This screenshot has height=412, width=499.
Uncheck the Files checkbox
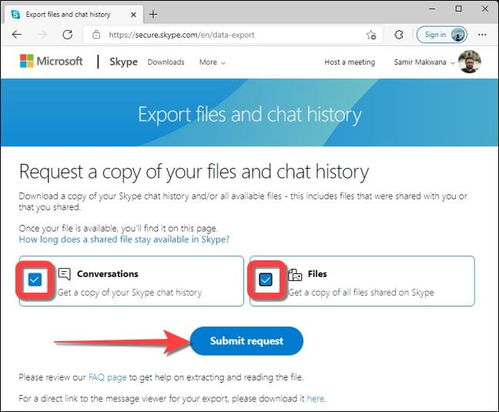[x=266, y=279]
